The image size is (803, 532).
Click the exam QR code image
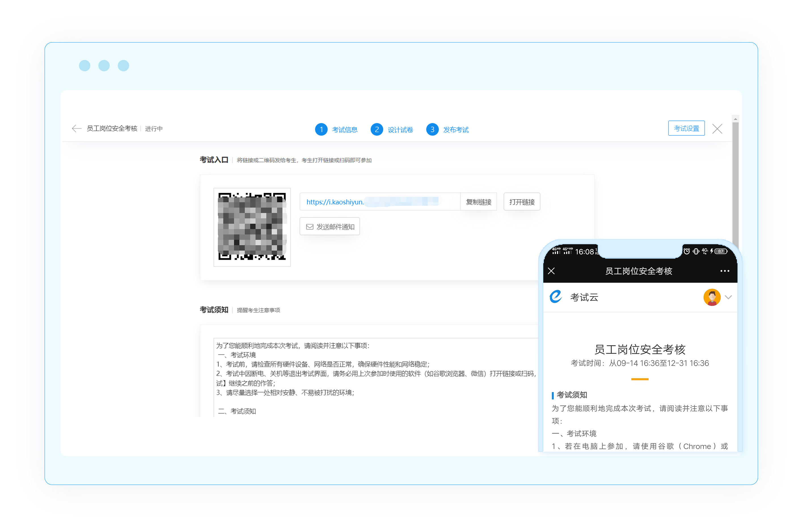pos(252,227)
